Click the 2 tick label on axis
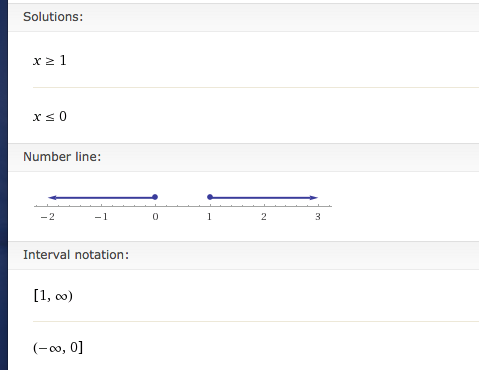The width and height of the screenshot is (479, 370). coord(264,217)
